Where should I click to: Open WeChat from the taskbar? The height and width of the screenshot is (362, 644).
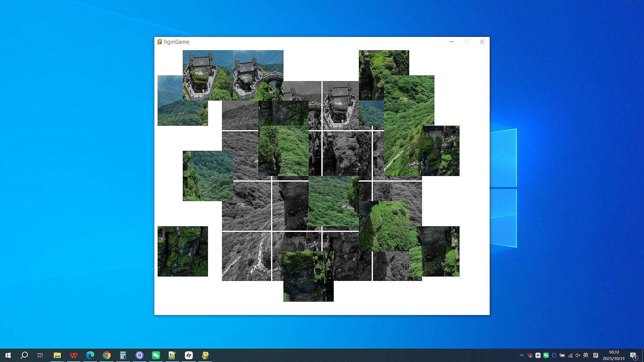[156, 355]
